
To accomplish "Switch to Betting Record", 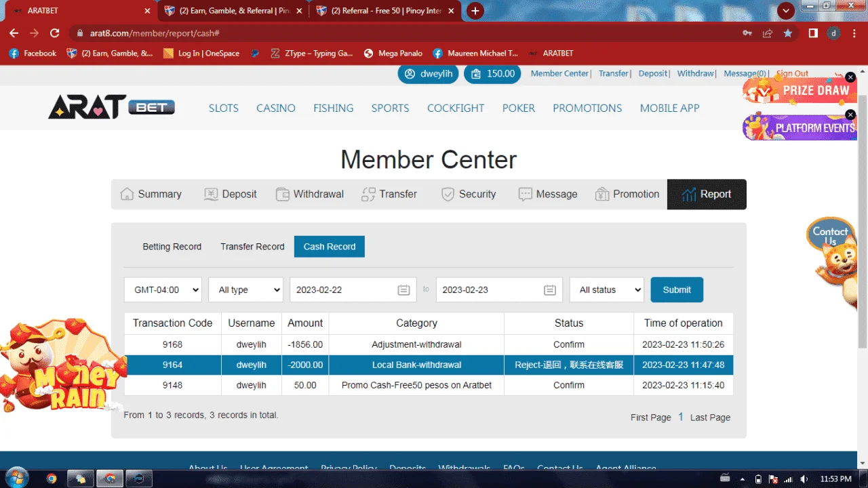I will pos(172,247).
